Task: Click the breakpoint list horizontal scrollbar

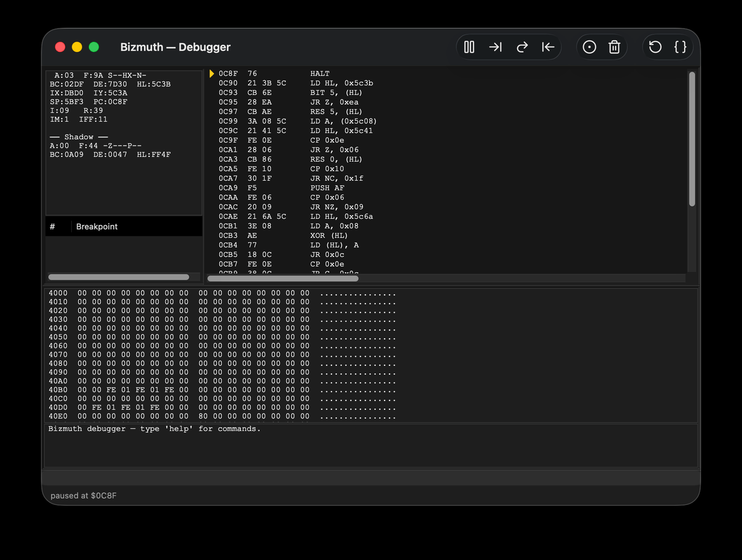Action: point(119,277)
